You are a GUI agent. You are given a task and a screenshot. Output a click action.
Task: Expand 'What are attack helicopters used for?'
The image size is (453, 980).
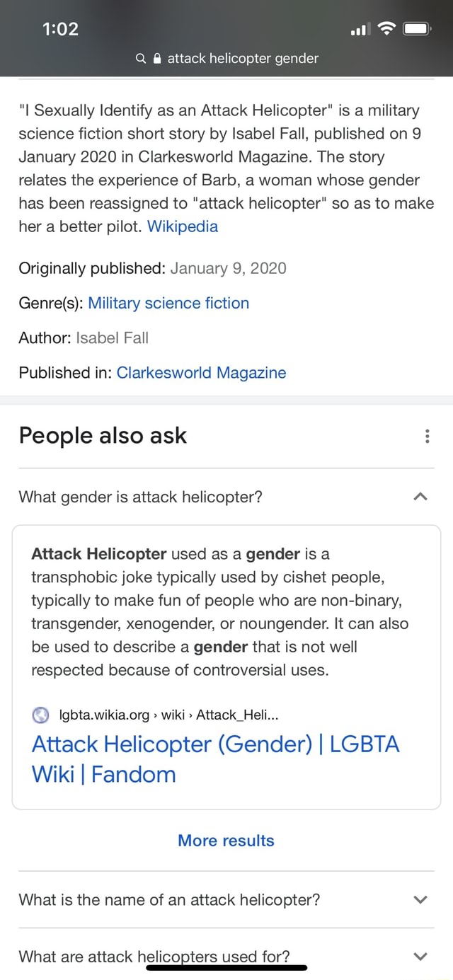point(420,957)
